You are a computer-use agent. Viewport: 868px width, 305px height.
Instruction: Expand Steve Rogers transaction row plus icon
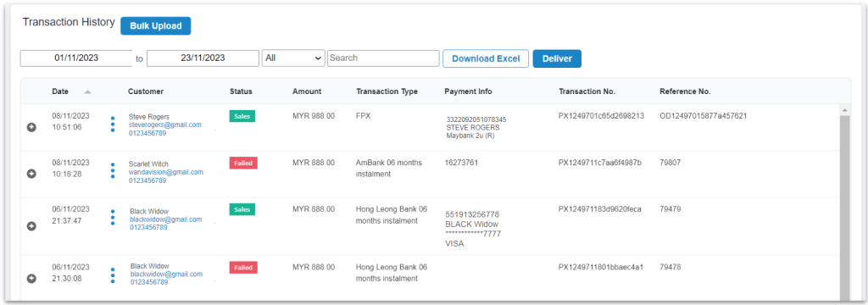tap(31, 127)
